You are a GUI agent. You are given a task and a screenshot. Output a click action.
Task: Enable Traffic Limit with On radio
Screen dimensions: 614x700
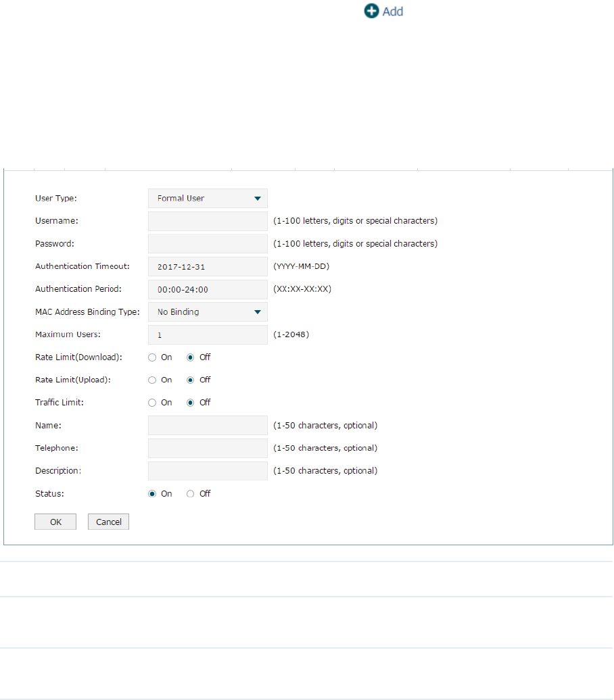(152, 403)
